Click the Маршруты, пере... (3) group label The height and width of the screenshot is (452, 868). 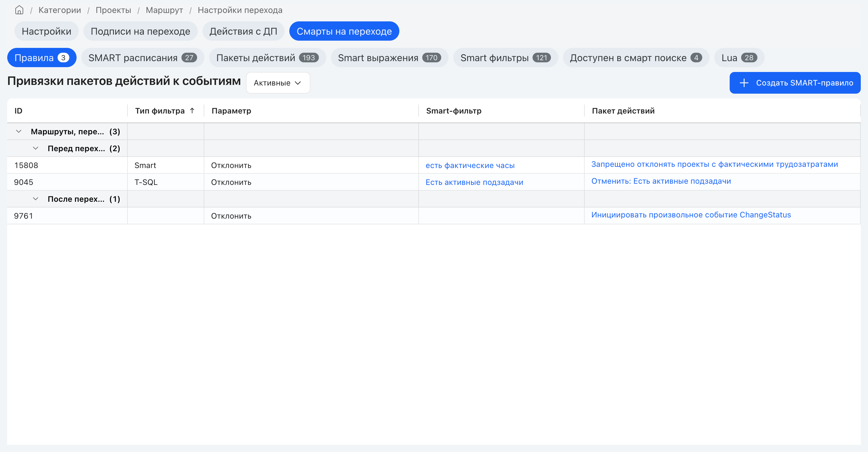pyautogui.click(x=75, y=132)
